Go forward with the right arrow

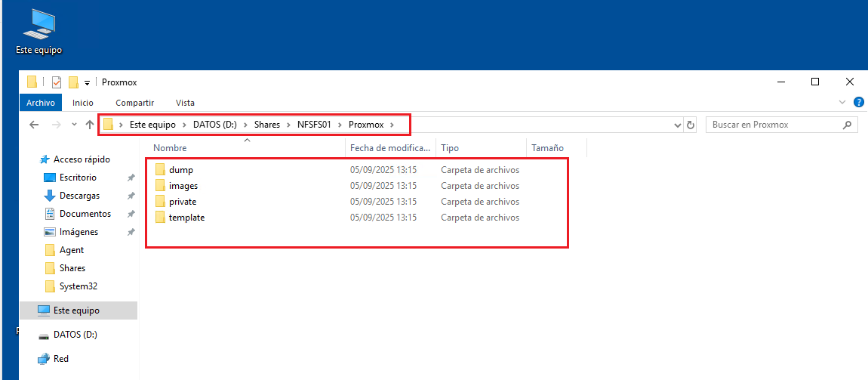(56, 125)
